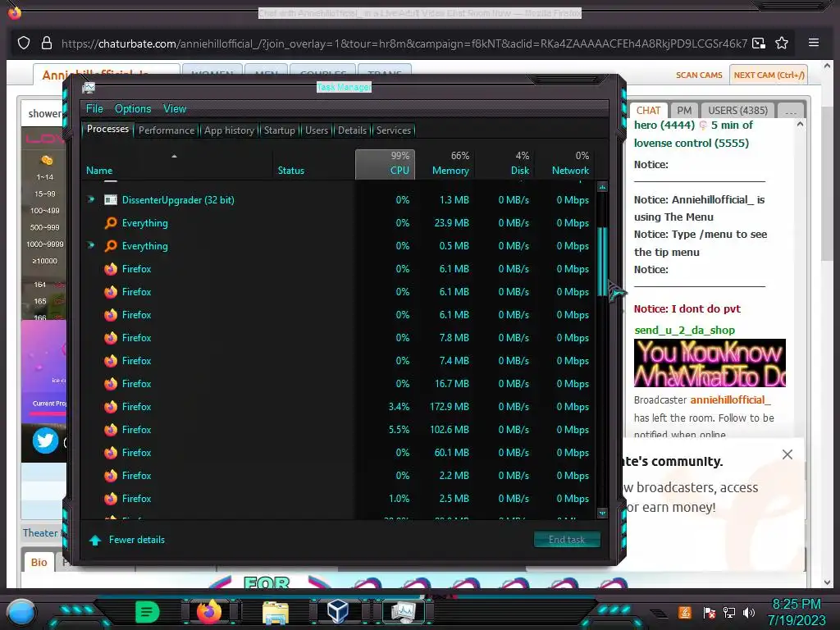The image size is (840, 630).
Task: Sort by the Network column header
Action: 564,163
